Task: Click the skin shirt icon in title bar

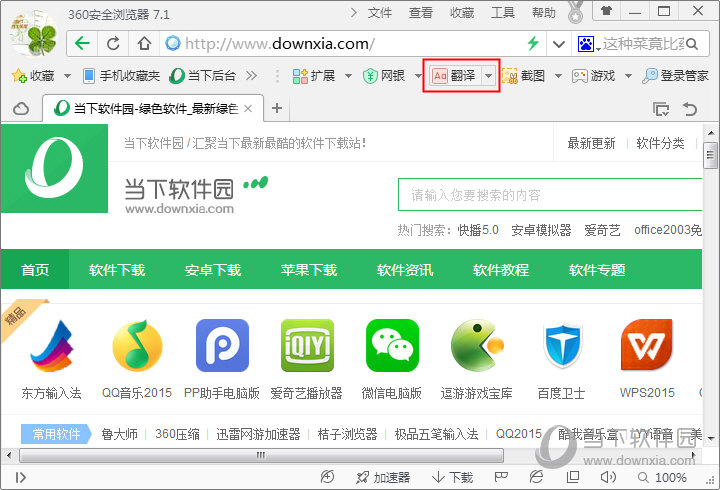Action: pyautogui.click(x=606, y=11)
